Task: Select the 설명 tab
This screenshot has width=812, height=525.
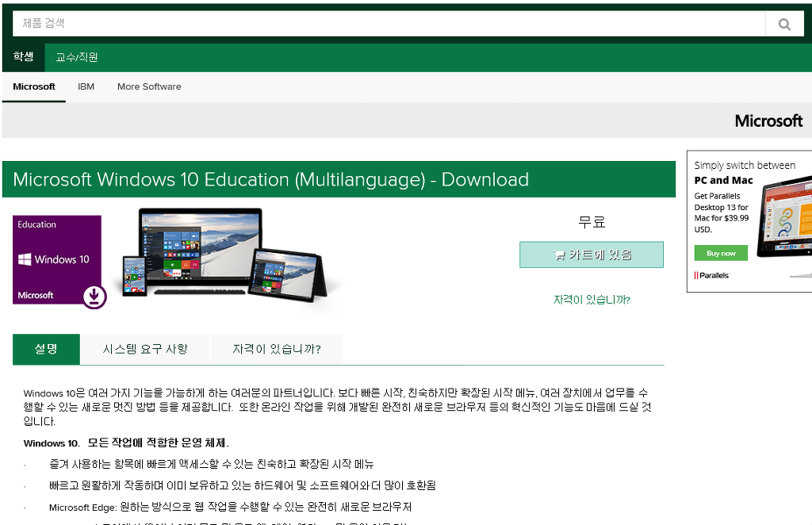Action: pyautogui.click(x=46, y=349)
